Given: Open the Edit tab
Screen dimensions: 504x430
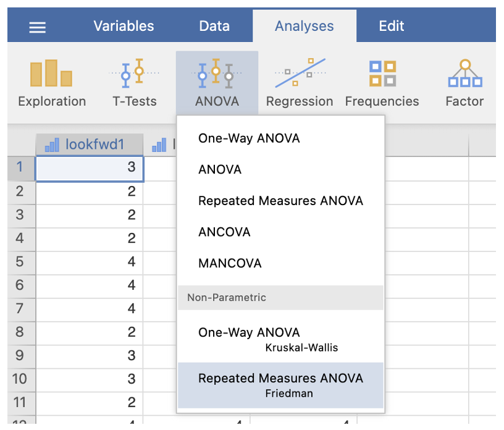Looking at the screenshot, I should click(392, 26).
